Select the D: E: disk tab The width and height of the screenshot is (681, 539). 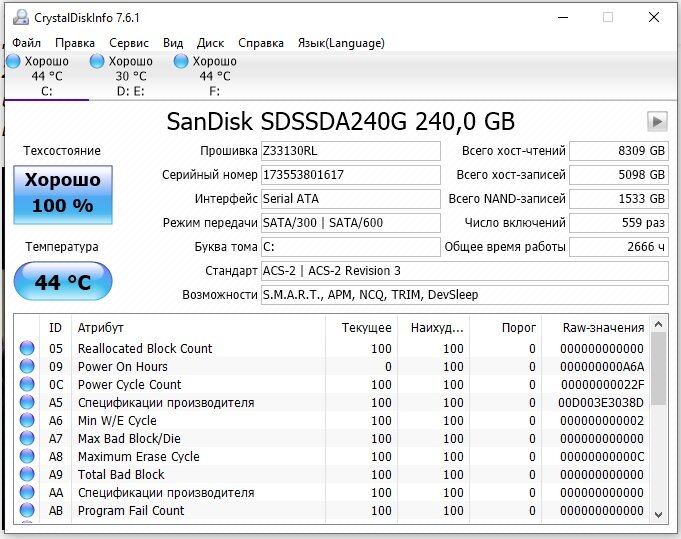point(130,76)
